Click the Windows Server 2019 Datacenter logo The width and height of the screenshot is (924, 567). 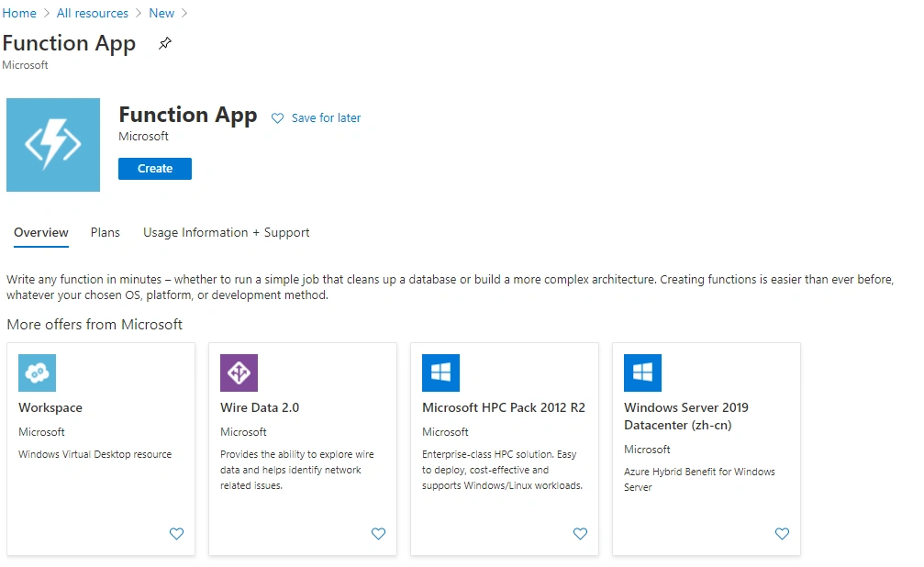click(642, 372)
